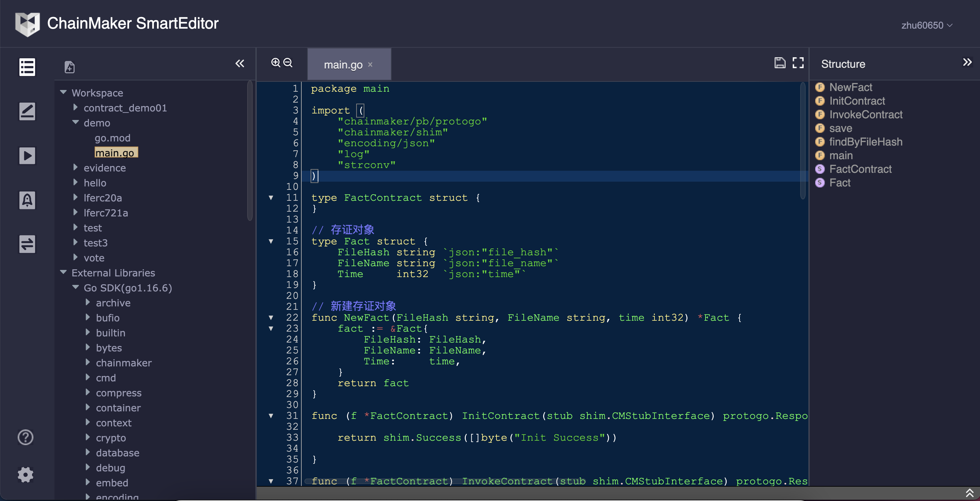Viewport: 980px width, 501px height.
Task: Click the edit pencil sidebar icon
Action: 27,111
